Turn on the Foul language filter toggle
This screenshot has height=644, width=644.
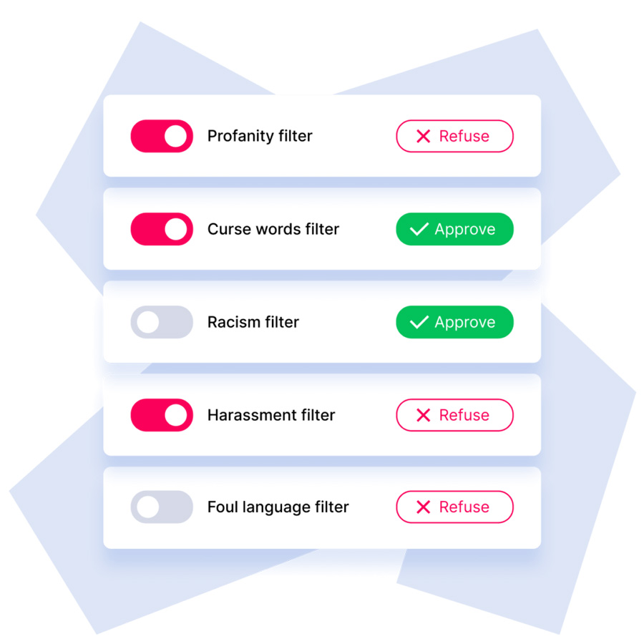[162, 507]
